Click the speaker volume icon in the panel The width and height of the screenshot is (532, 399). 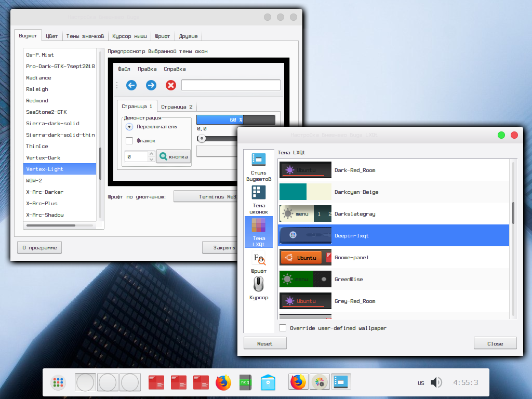(436, 382)
